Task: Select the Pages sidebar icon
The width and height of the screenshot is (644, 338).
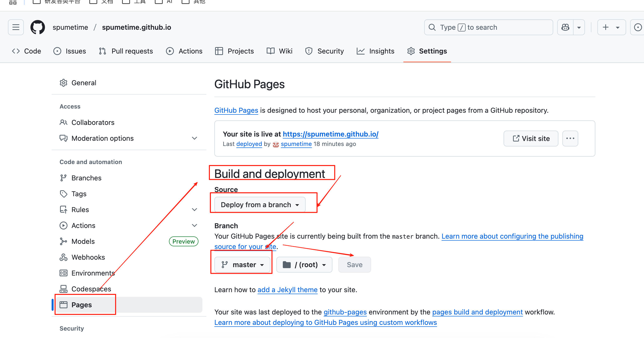Action: click(x=63, y=305)
